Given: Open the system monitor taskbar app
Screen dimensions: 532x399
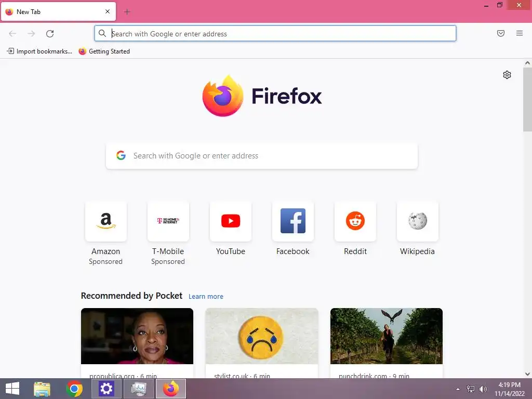Looking at the screenshot, I should 138,389.
